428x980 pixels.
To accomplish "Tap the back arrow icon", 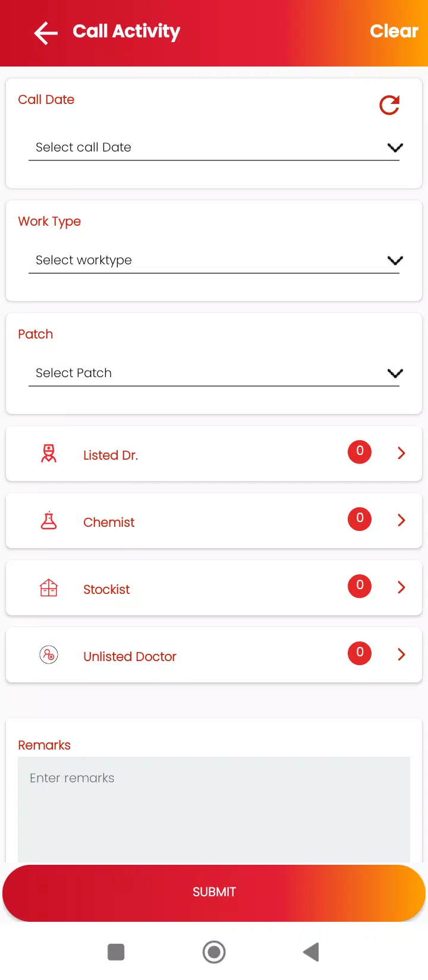I will pyautogui.click(x=46, y=33).
